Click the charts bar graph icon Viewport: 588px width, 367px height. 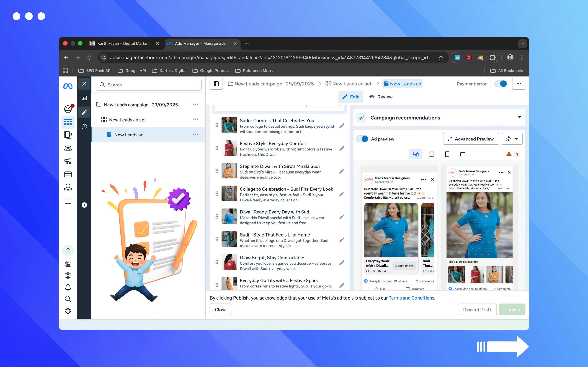(x=84, y=98)
